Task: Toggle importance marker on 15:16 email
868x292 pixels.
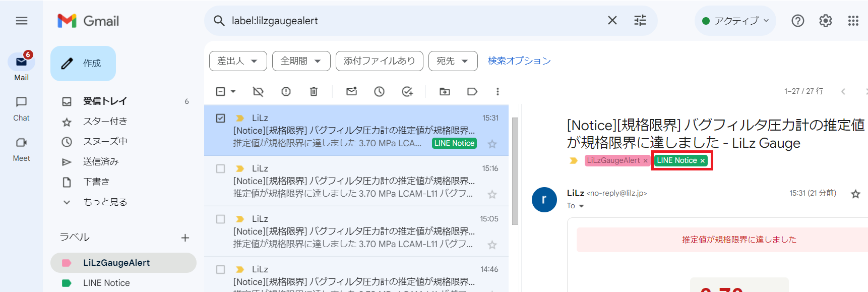Action: click(240, 168)
